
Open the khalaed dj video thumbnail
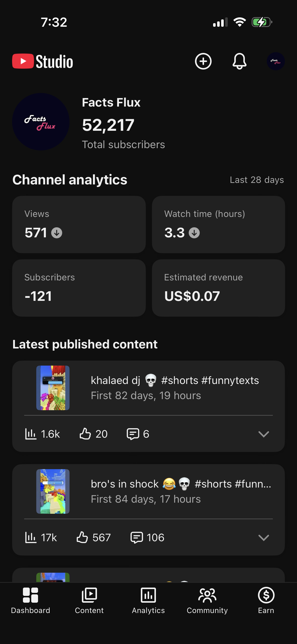(x=53, y=388)
